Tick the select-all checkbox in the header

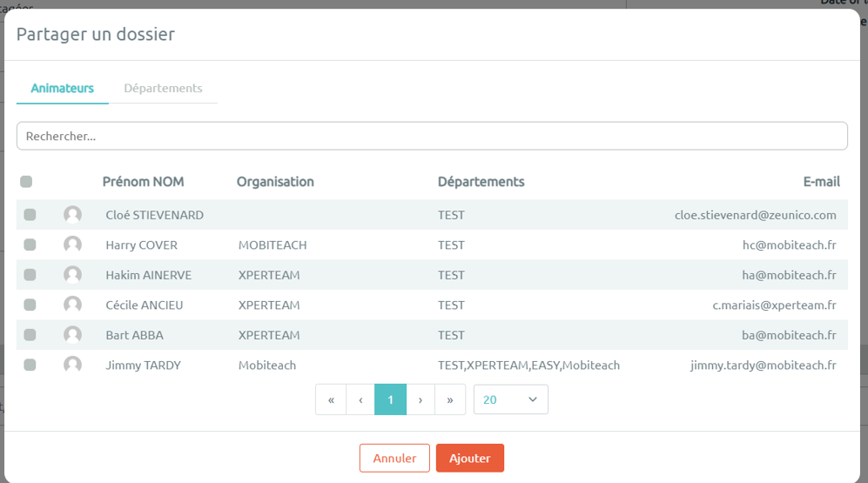[26, 182]
